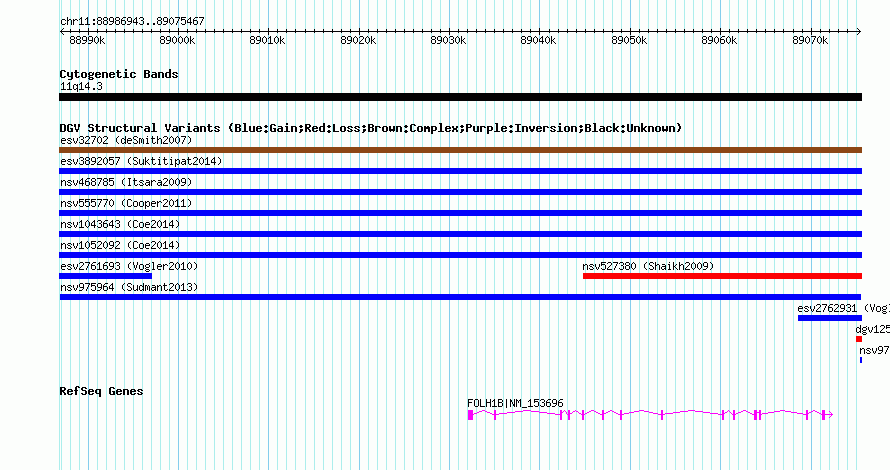Click the 89060k ruler tick label
The width and height of the screenshot is (890, 470).
click(x=719, y=40)
